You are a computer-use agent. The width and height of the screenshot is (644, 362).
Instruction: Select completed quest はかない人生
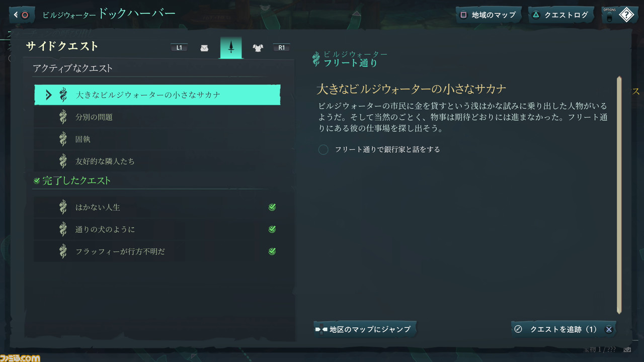pyautogui.click(x=157, y=207)
